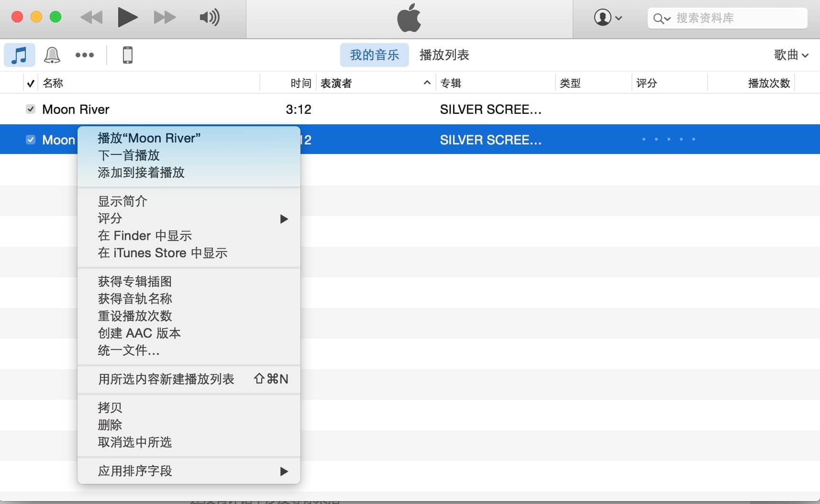
Task: Open the account user icon menu
Action: pyautogui.click(x=608, y=18)
